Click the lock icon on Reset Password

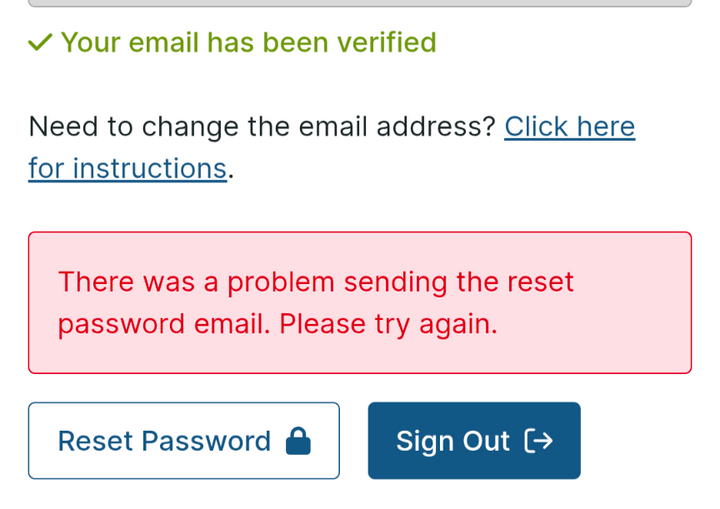click(298, 441)
